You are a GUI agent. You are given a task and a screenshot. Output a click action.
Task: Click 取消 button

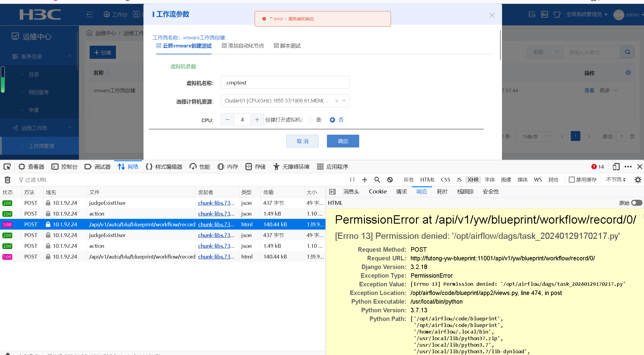pyautogui.click(x=302, y=141)
